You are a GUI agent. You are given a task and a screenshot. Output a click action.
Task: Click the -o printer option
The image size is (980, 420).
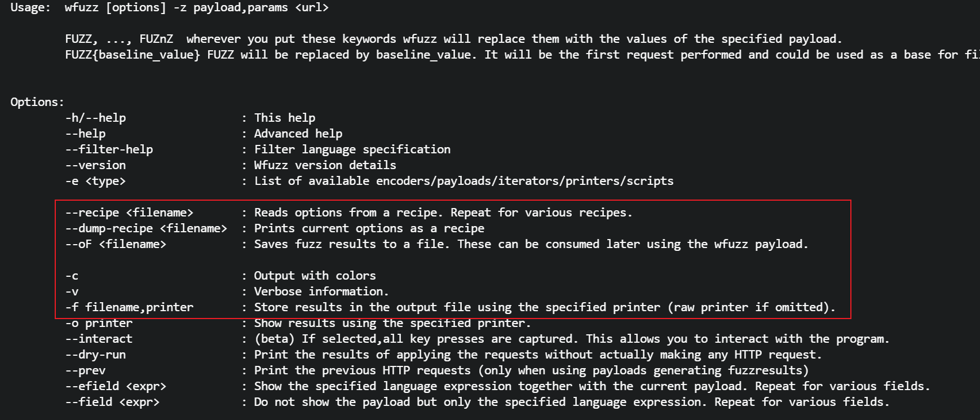[99, 323]
